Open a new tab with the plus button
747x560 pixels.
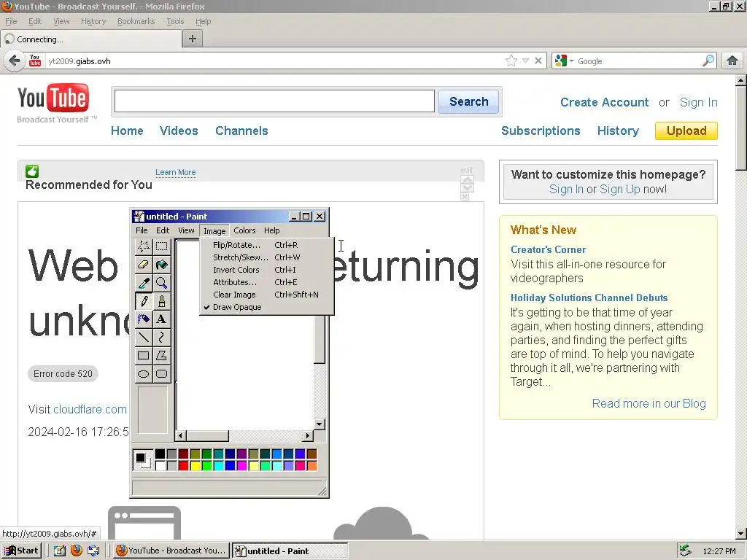(193, 39)
